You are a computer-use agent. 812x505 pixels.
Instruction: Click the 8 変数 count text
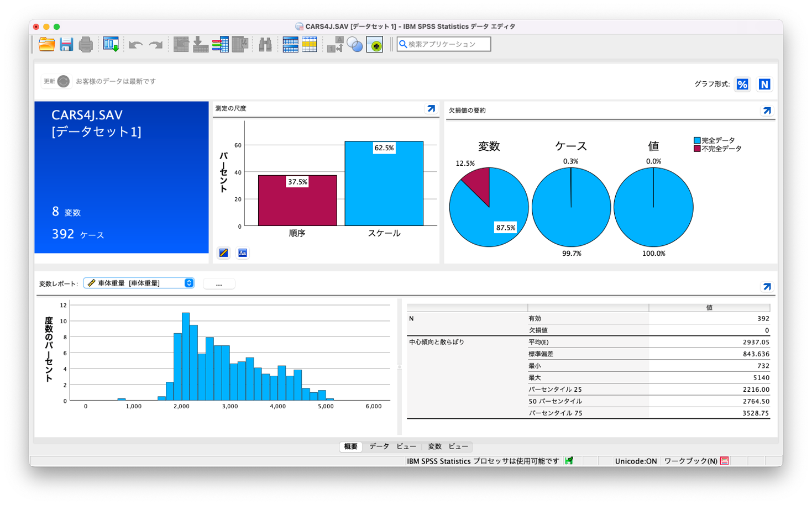click(66, 212)
